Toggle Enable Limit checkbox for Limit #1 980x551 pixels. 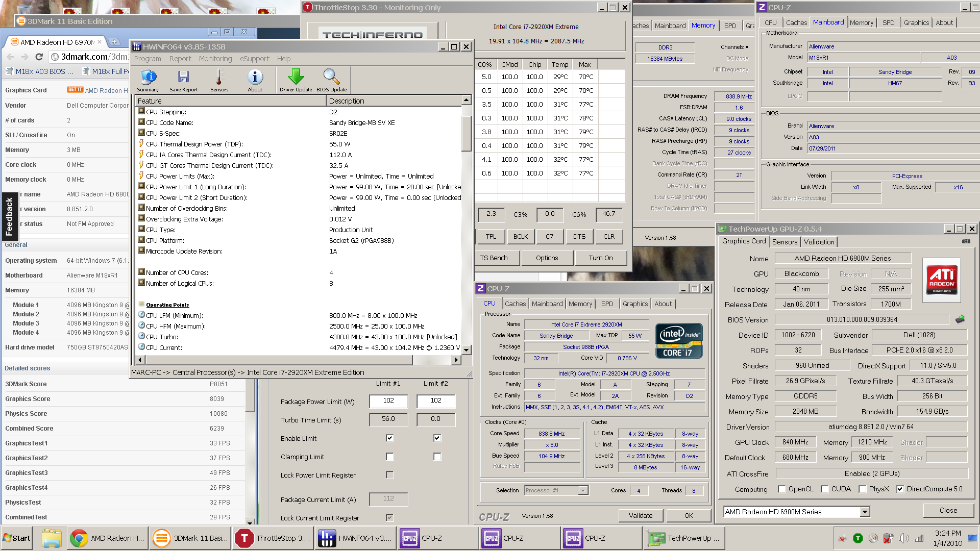(x=389, y=438)
